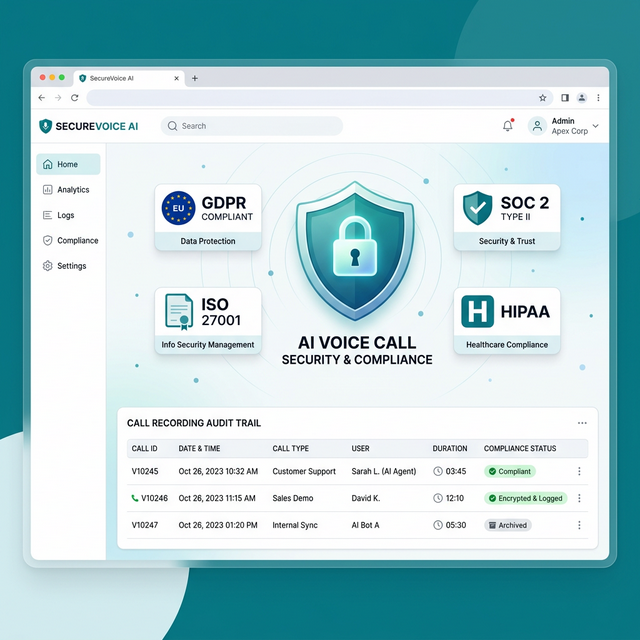
Task: Click the Customer Support call type cell
Action: pyautogui.click(x=304, y=471)
